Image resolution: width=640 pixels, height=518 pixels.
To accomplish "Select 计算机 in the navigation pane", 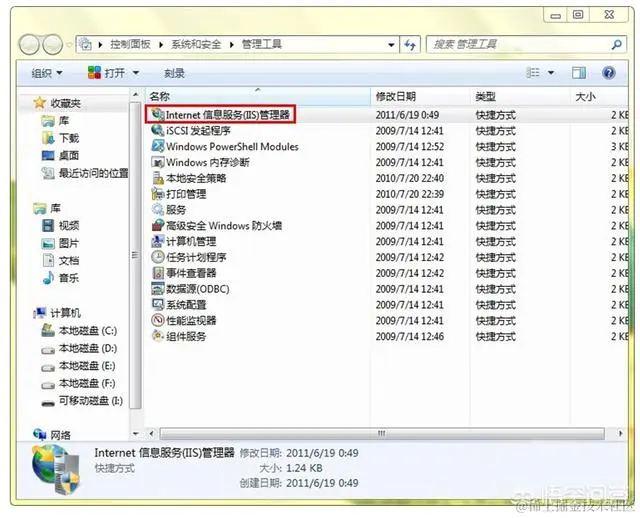I will [x=66, y=313].
